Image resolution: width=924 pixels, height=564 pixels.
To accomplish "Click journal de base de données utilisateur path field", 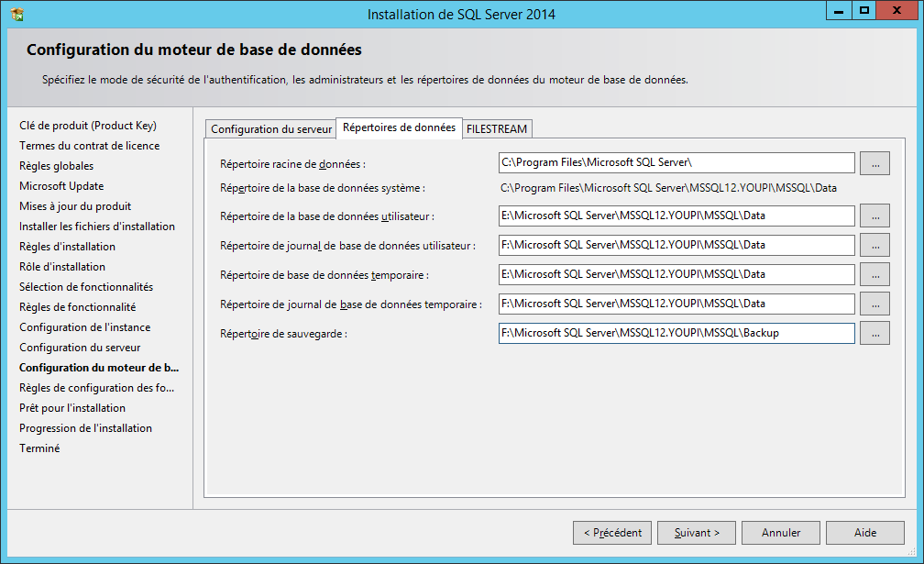I will click(676, 245).
